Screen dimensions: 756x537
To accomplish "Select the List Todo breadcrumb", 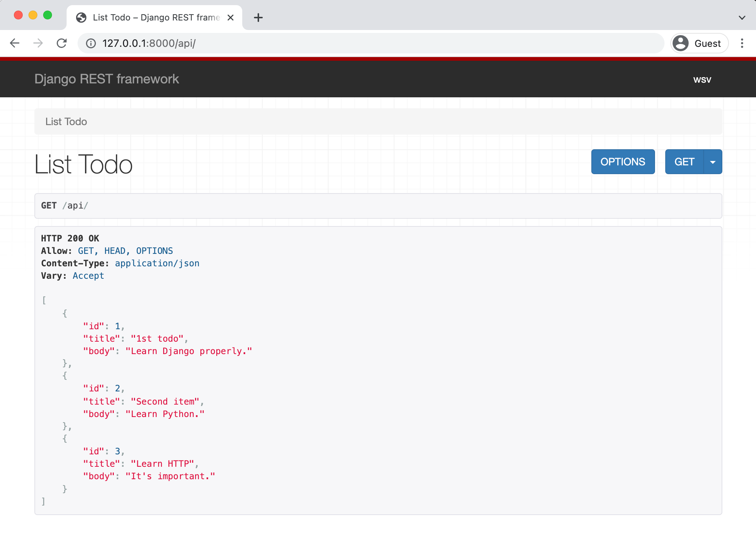I will (x=66, y=121).
